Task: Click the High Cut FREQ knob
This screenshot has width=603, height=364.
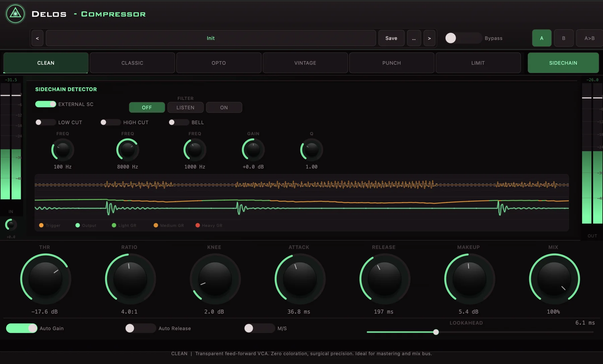Action: 128,150
